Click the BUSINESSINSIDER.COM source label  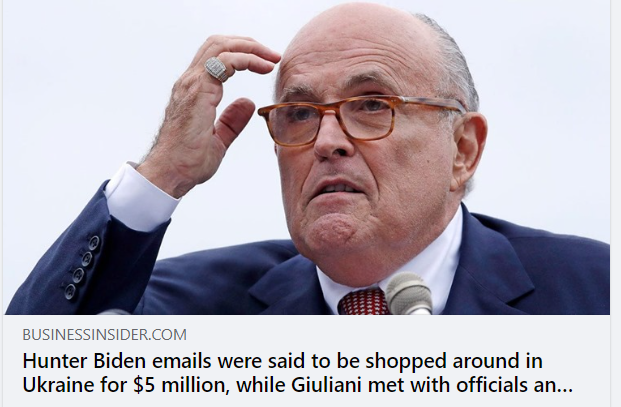(x=105, y=335)
